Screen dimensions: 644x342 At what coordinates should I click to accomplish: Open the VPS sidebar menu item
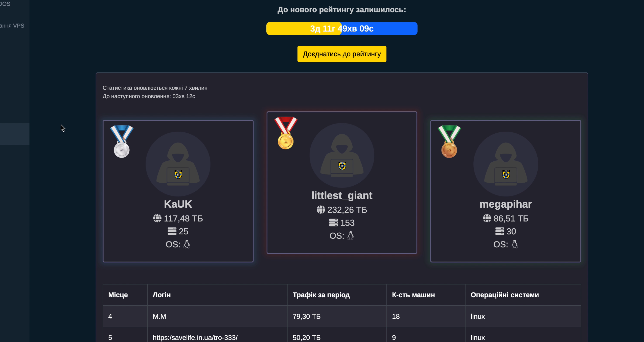coord(12,26)
